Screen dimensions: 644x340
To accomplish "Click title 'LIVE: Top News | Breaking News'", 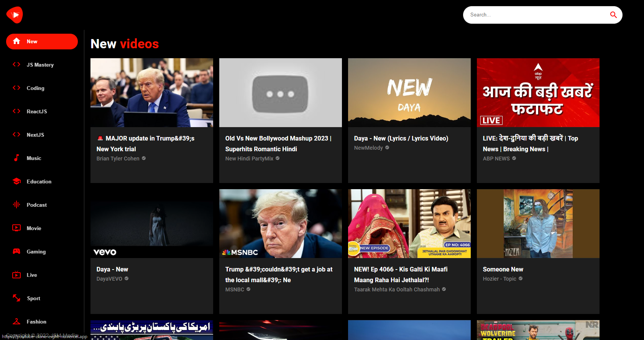I will pyautogui.click(x=531, y=144).
